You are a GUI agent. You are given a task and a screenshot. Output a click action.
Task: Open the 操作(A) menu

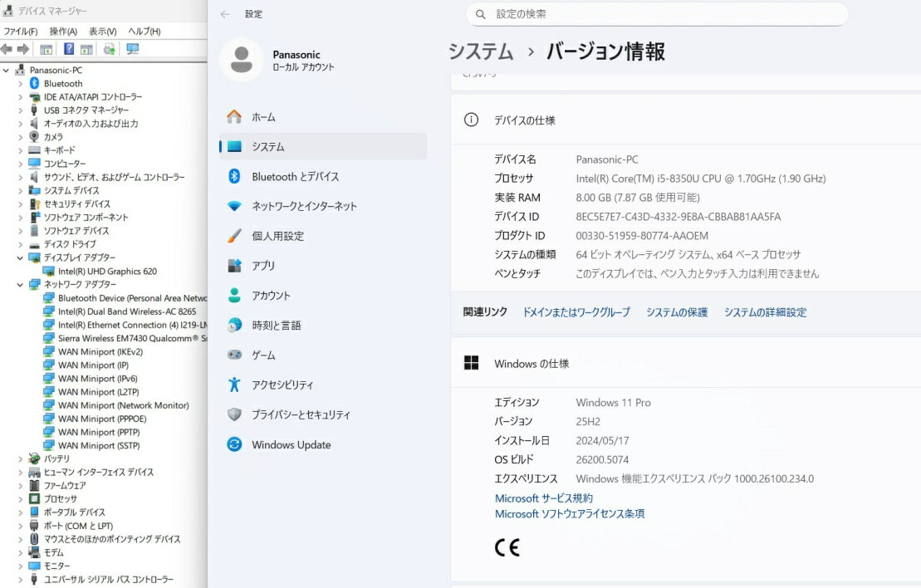click(x=63, y=31)
